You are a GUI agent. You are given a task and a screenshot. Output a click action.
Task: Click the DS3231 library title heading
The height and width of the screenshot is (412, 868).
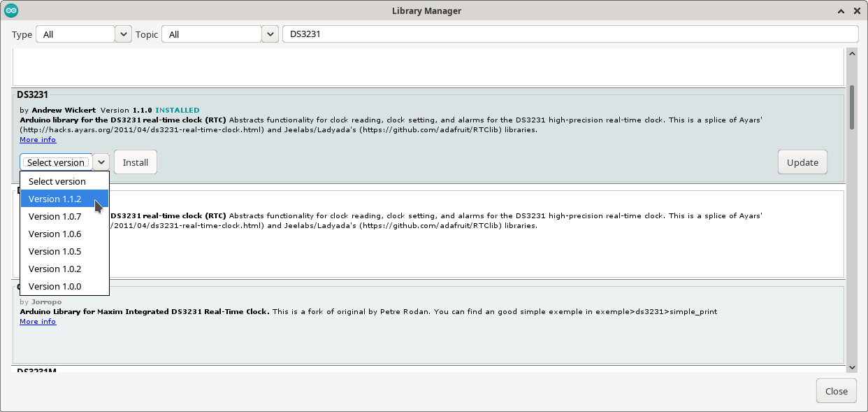(32, 94)
